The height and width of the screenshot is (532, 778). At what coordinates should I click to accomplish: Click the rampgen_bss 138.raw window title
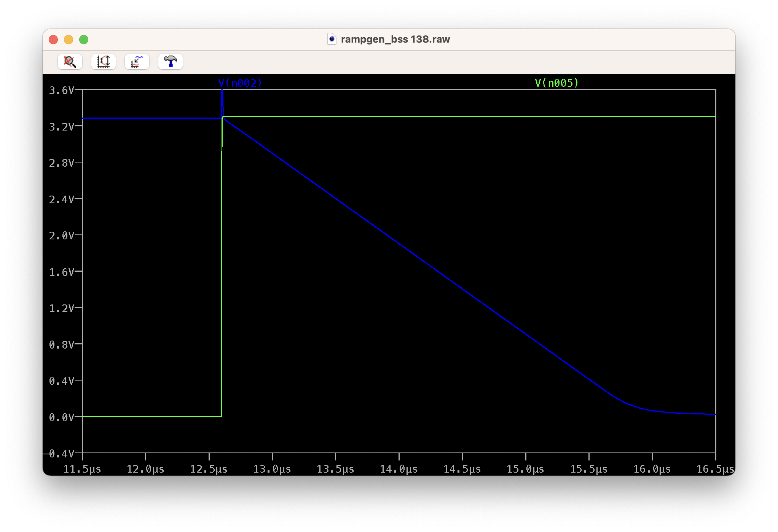[x=395, y=39]
